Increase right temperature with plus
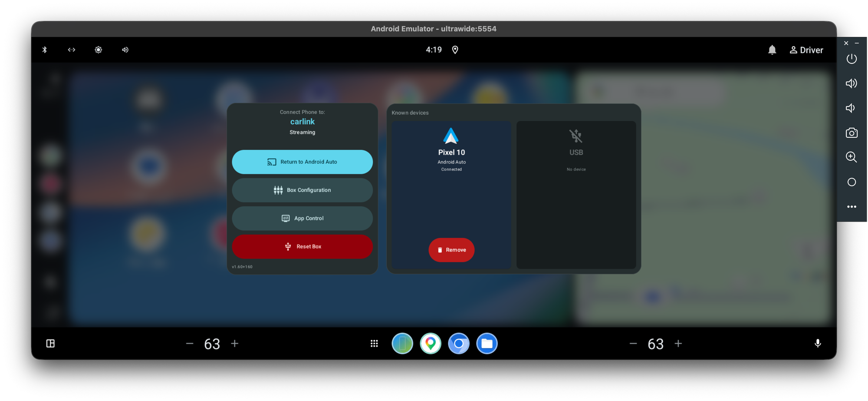The image size is (868, 401). [678, 344]
